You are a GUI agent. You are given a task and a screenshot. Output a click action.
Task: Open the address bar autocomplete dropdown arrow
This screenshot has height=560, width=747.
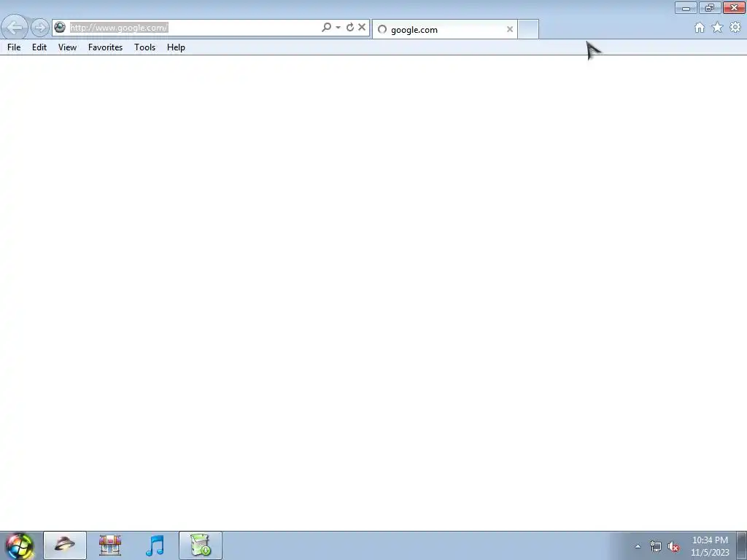[338, 28]
